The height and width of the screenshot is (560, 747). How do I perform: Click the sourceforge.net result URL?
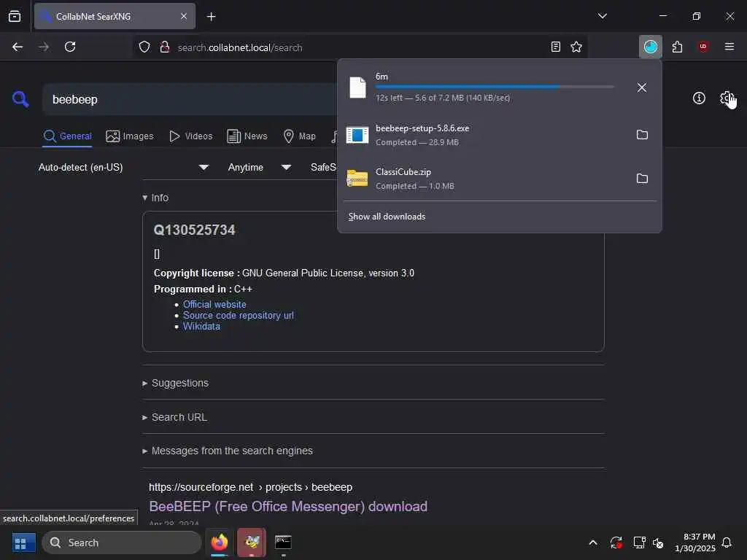251,487
